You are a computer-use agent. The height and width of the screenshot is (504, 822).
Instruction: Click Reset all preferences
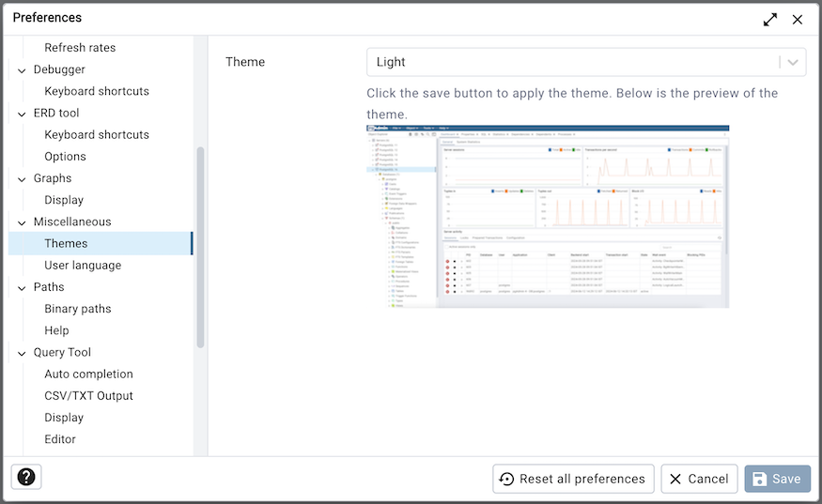coord(573,479)
